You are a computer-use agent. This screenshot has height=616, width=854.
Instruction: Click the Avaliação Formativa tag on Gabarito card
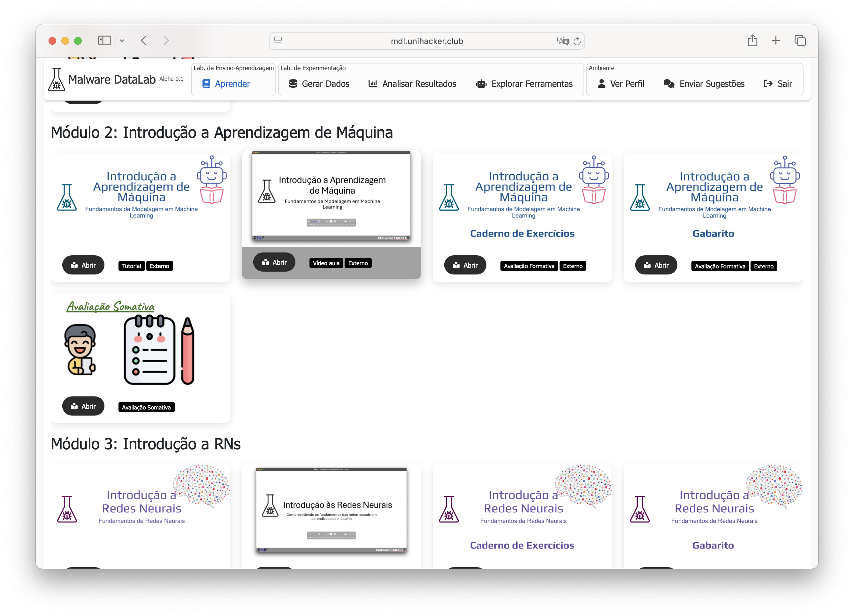[x=720, y=266]
